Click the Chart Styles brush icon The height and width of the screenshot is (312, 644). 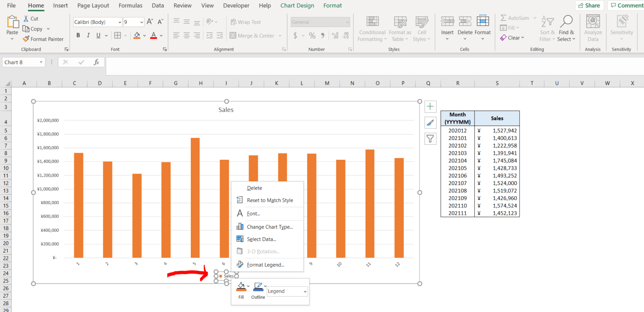[x=430, y=122]
